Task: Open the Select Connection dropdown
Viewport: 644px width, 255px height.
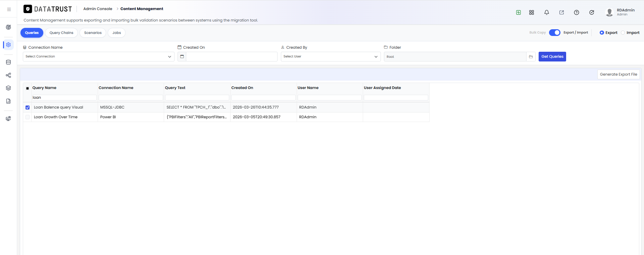Action: tap(99, 56)
